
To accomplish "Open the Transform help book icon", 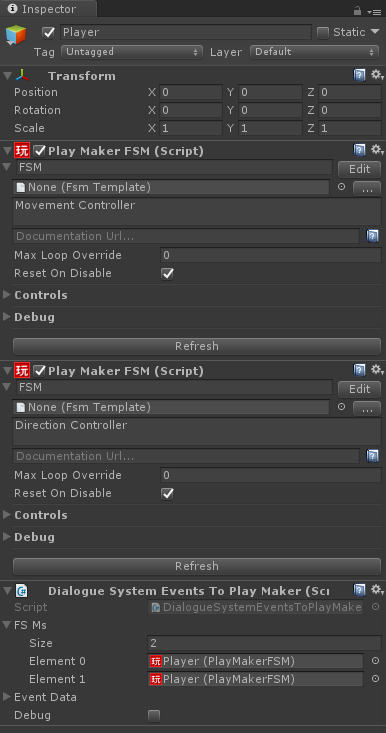I will pyautogui.click(x=359, y=75).
